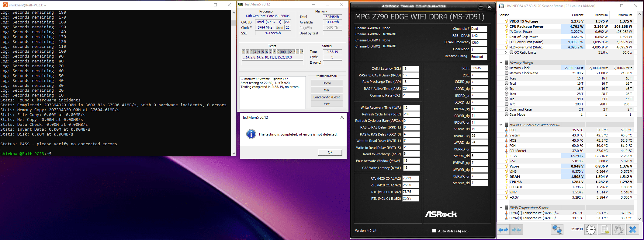Screen dimensions: 644x240
Task: Expand the OC Ratio Limits row
Action: [506, 52]
